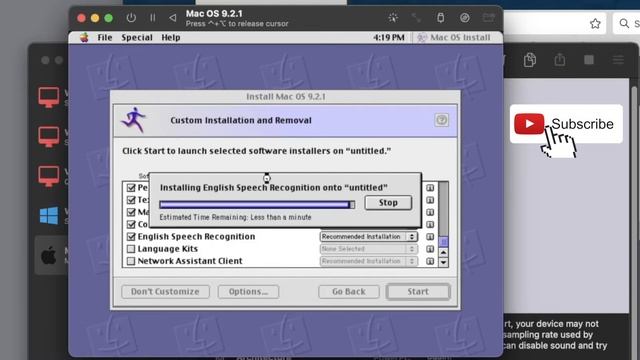This screenshot has height=360, width=640.
Task: Click the Don't Customize button
Action: (x=165, y=291)
